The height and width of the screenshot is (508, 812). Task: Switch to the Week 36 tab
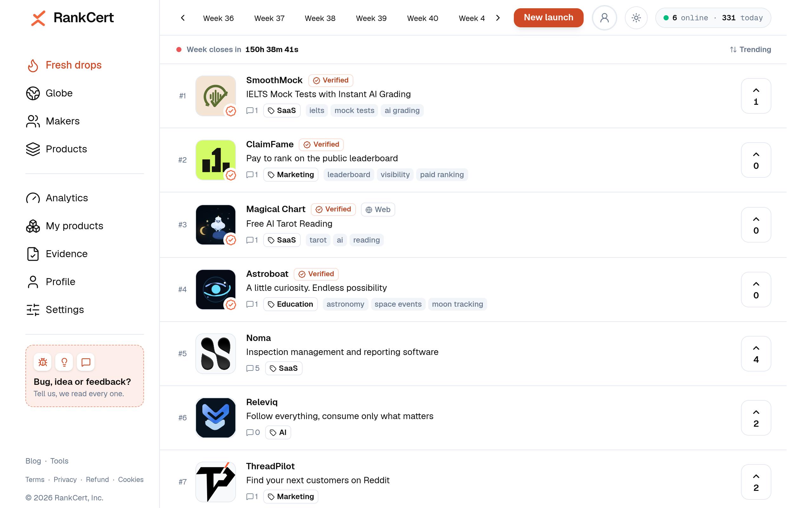(219, 18)
